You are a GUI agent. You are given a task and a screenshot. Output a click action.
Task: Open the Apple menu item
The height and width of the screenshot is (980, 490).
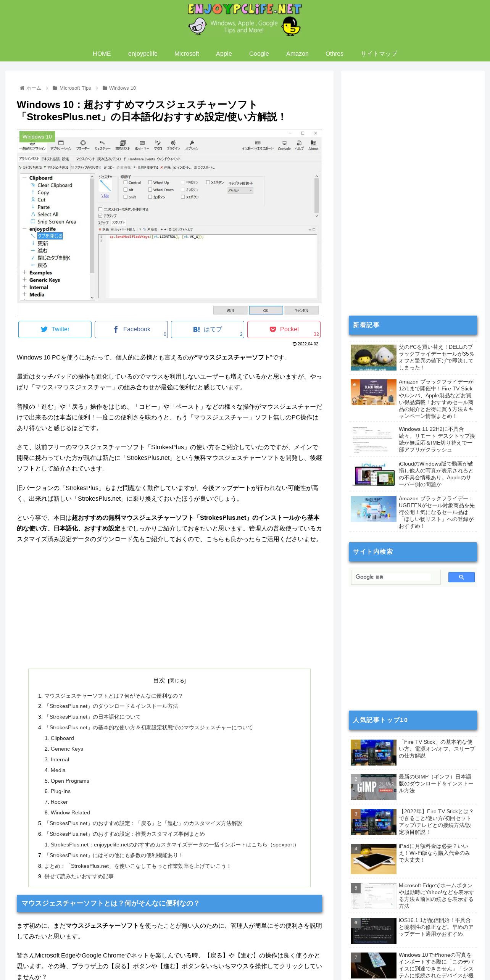(x=224, y=54)
